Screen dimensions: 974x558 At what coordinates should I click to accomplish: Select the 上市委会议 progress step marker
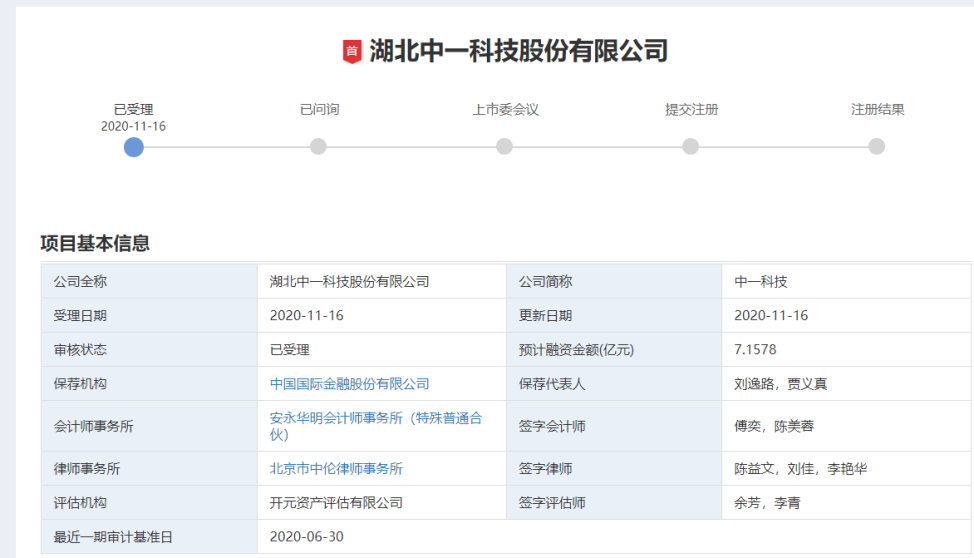[x=504, y=147]
